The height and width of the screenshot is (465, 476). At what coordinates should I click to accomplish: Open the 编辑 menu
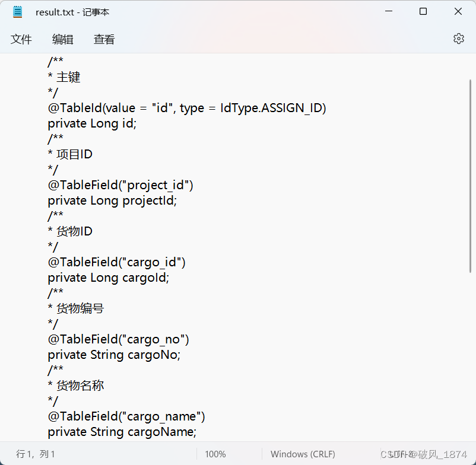pyautogui.click(x=62, y=39)
